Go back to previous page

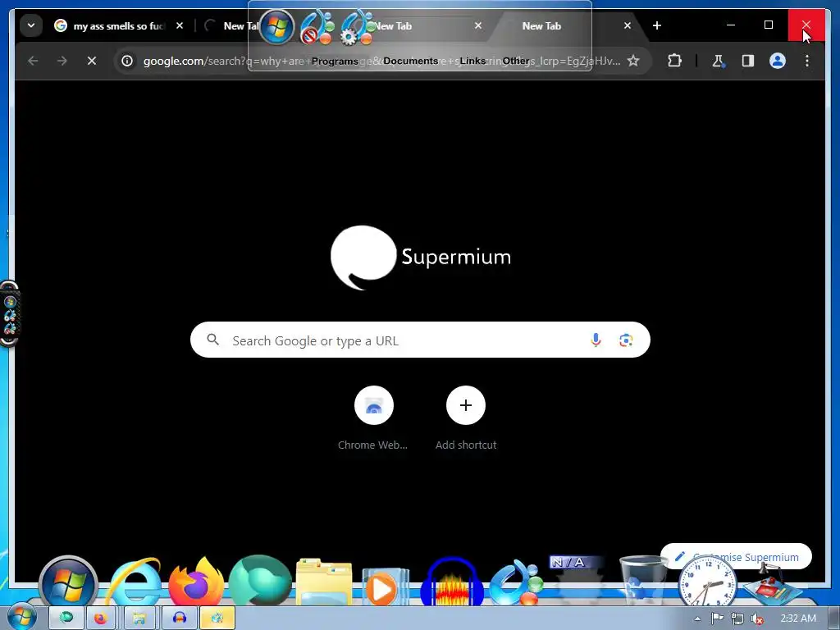point(33,61)
